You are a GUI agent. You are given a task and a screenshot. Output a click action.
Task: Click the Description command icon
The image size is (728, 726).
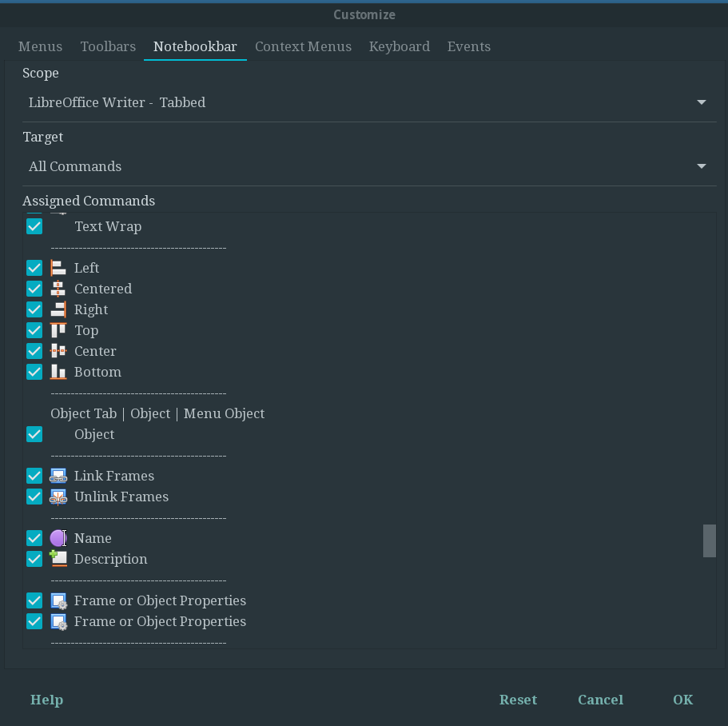58,559
